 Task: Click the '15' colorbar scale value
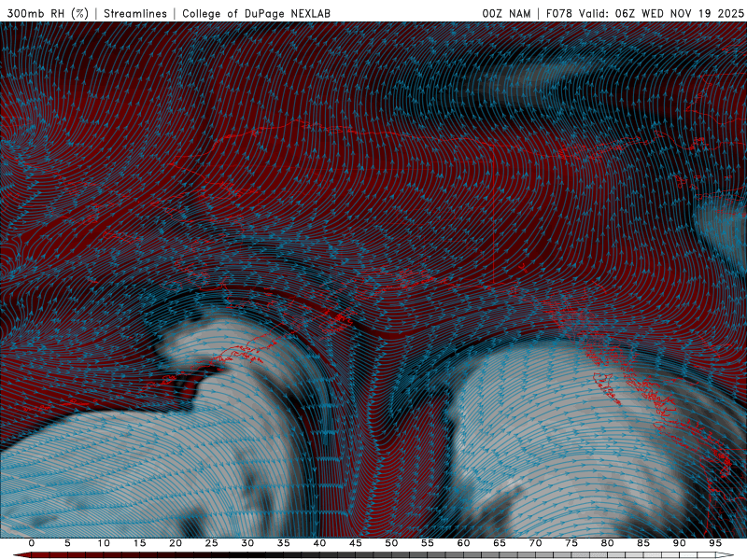tap(139, 543)
